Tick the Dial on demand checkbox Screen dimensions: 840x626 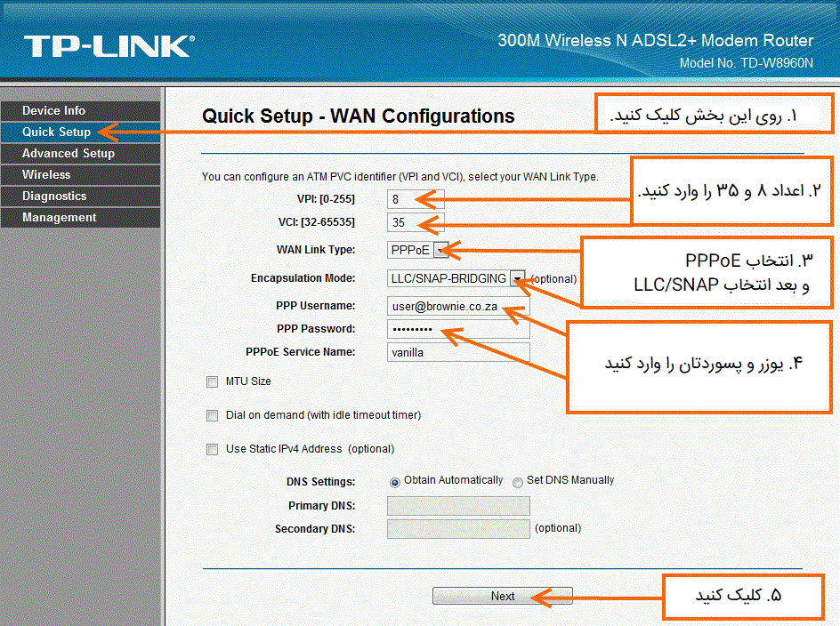coord(212,415)
